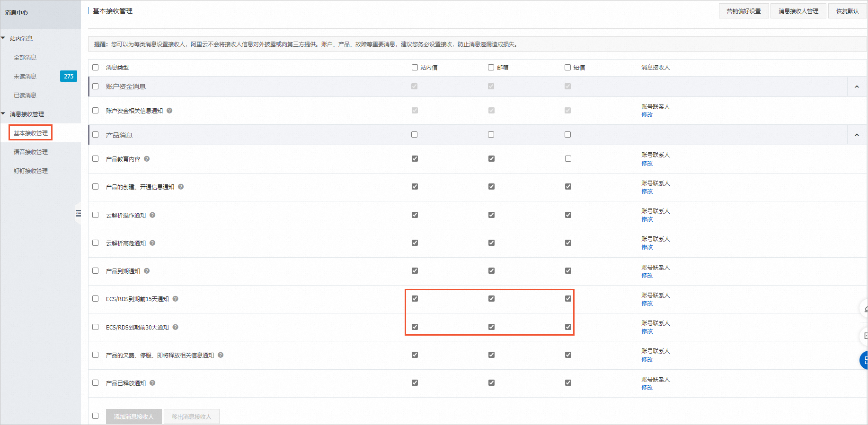Check the bottom select-all checkbox near 添加消息接收人
Screen dimensions: 868x425
(x=96, y=416)
